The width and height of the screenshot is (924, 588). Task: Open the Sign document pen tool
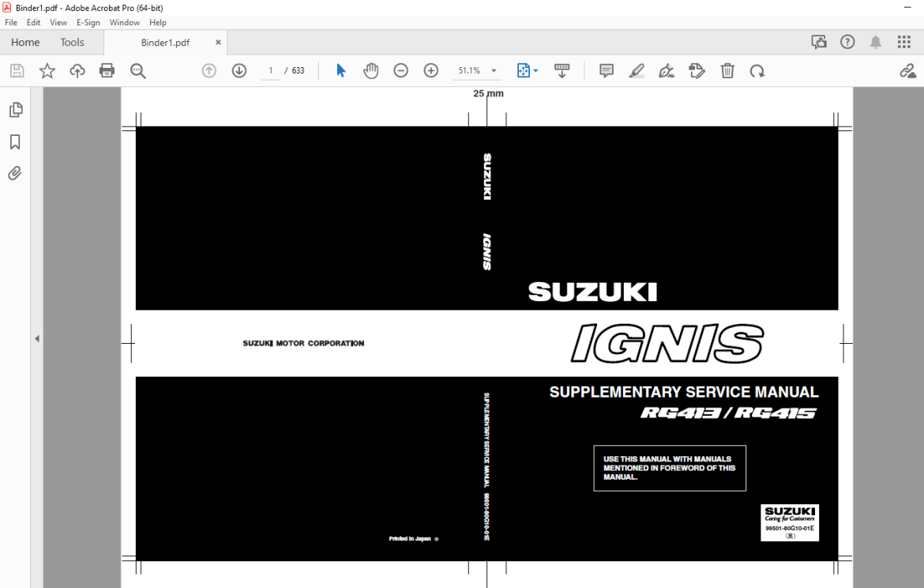pos(667,71)
